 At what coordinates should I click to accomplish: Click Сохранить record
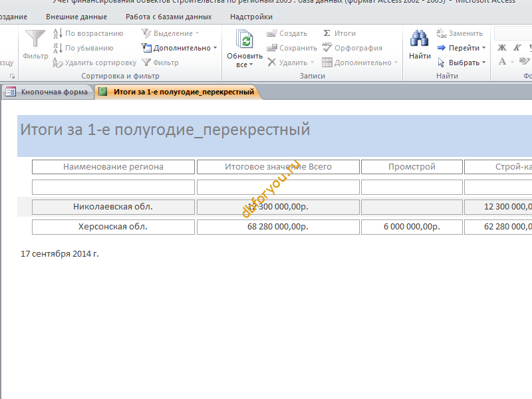coord(292,48)
